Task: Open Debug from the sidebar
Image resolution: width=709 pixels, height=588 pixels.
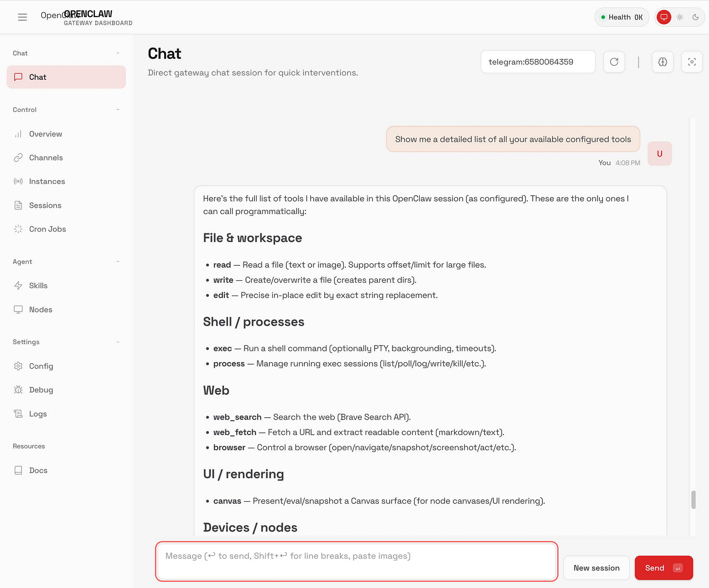Action: coord(41,389)
